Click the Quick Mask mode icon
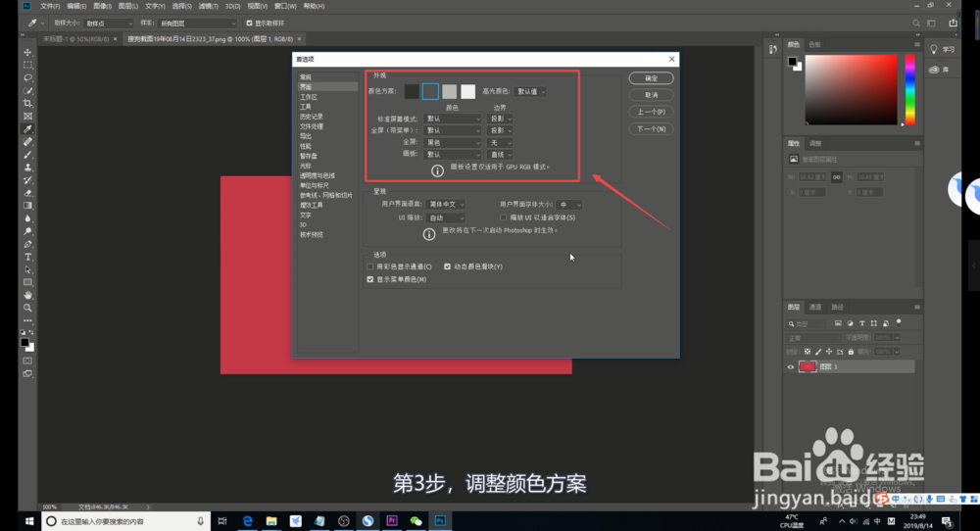The image size is (980, 531). (x=27, y=362)
